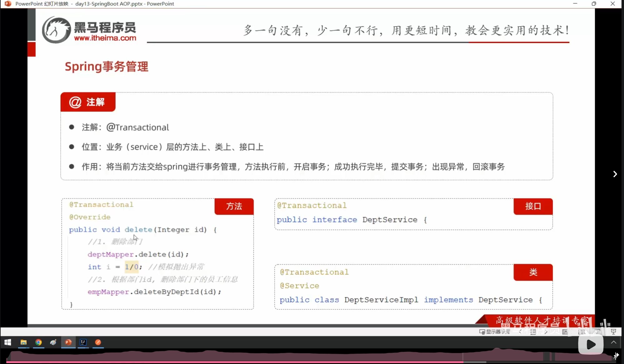Open Windows Start menu
This screenshot has height=364, width=624.
tap(8, 342)
